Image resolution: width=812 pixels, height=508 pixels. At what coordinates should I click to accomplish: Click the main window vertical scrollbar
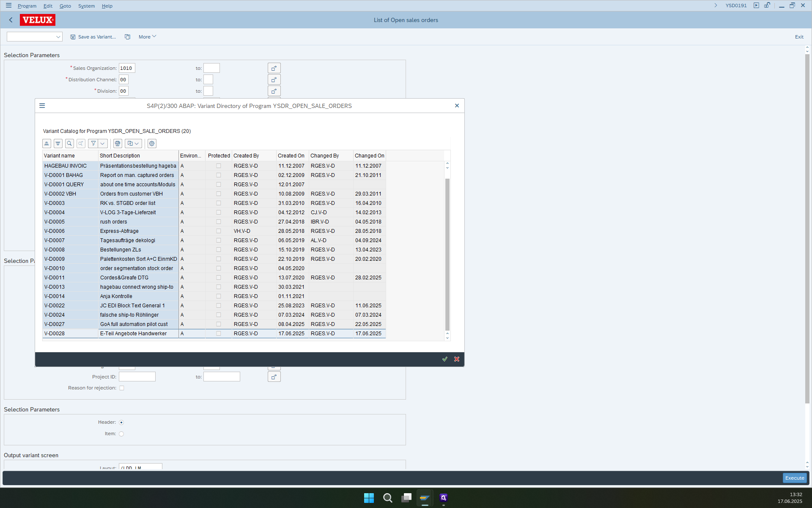[807, 229]
